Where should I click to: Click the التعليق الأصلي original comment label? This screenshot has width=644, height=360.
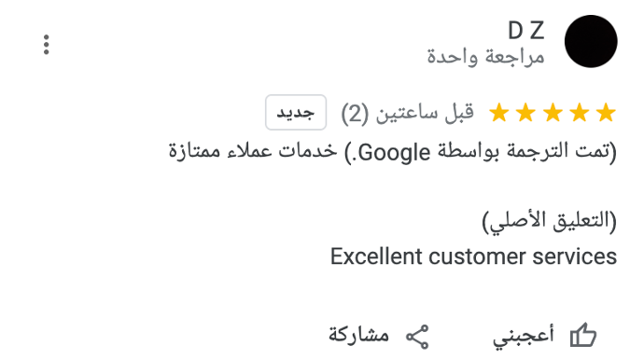pos(549,222)
